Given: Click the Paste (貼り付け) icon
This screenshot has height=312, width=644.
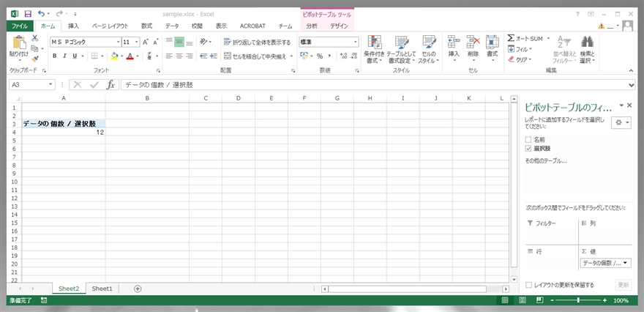Looking at the screenshot, I should (x=19, y=42).
